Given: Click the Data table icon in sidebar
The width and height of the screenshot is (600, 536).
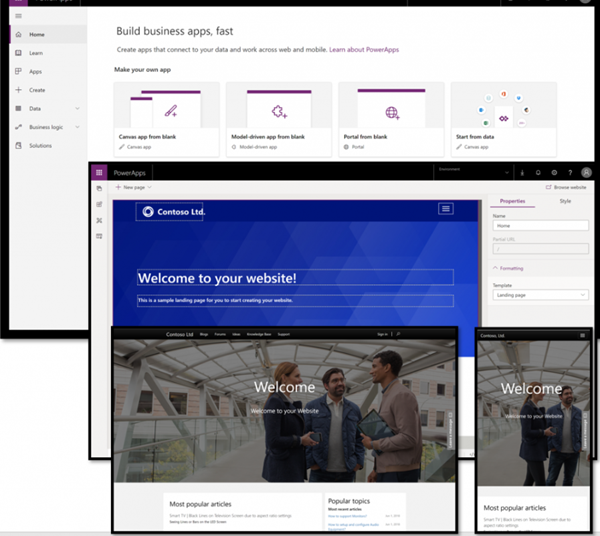Looking at the screenshot, I should [18, 108].
